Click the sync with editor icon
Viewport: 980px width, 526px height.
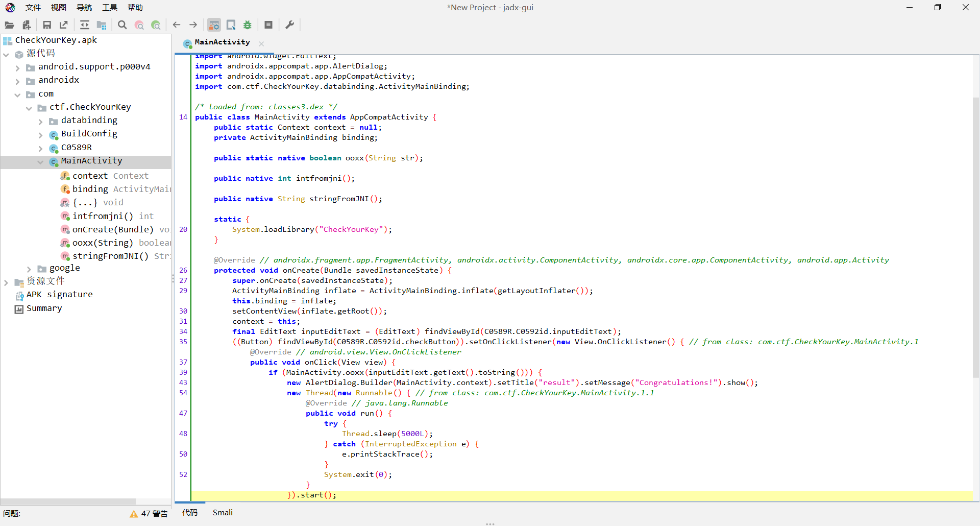(85, 25)
